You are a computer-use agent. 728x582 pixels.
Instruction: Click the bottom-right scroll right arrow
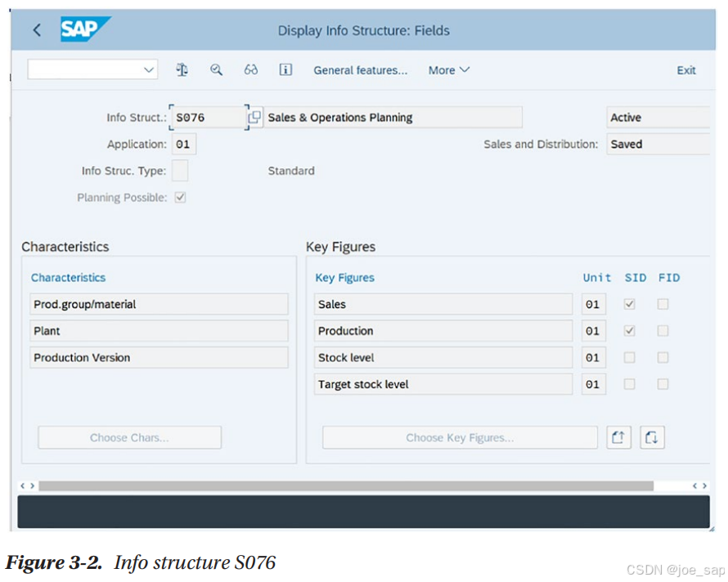[705, 486]
